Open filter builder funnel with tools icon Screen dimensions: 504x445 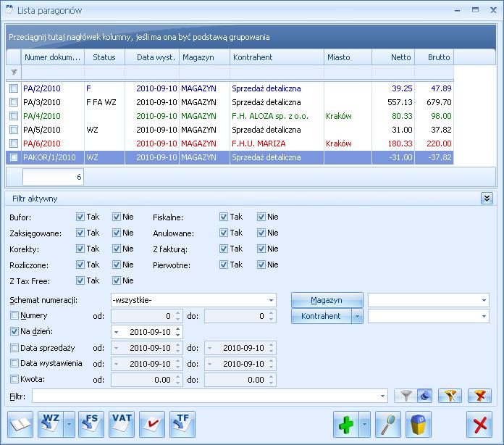click(450, 396)
